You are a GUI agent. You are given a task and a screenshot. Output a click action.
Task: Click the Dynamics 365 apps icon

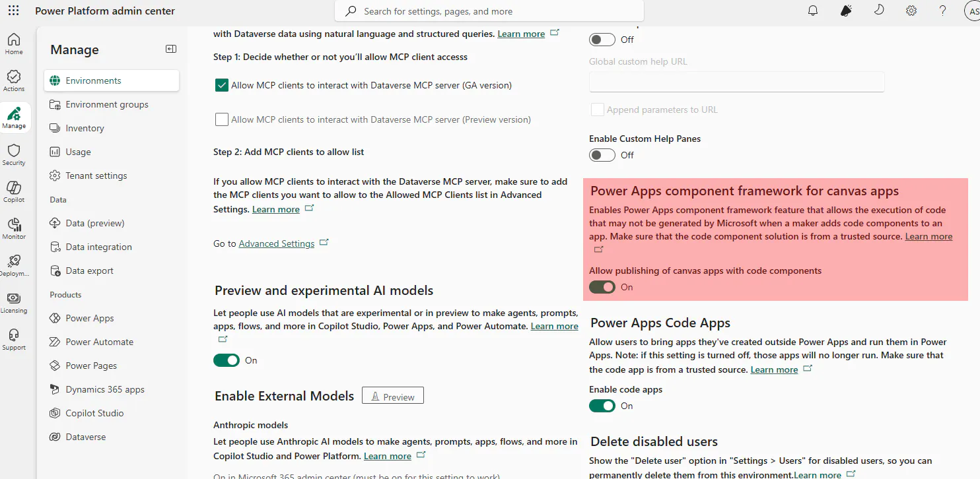tap(55, 389)
